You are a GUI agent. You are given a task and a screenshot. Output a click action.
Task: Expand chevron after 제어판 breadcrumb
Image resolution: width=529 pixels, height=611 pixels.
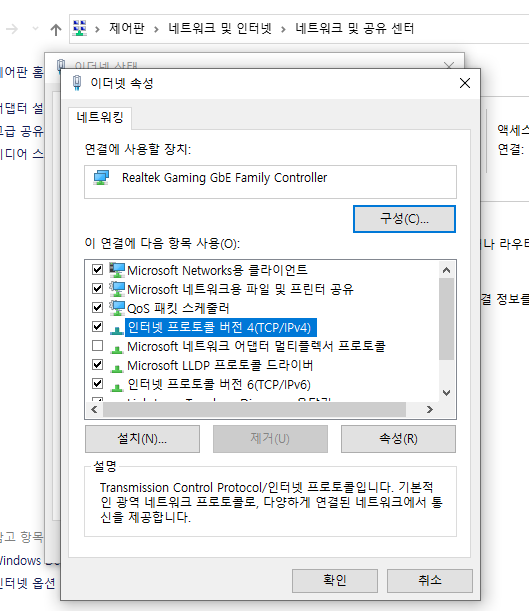156,29
